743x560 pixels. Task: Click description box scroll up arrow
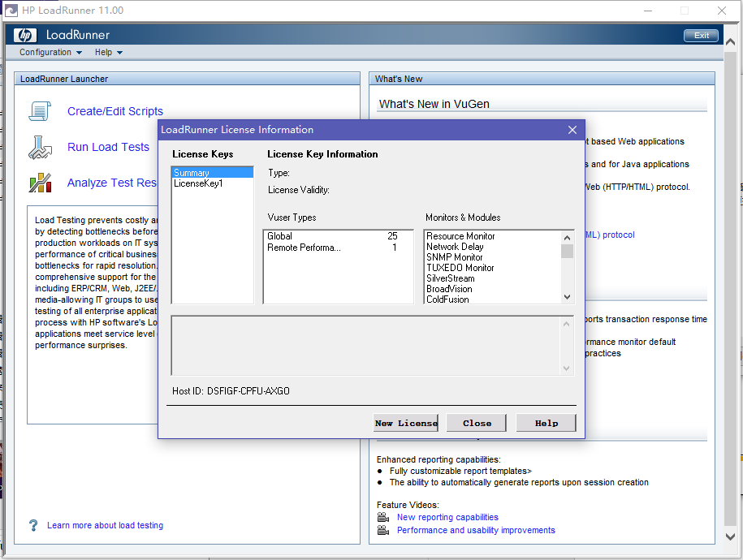pos(566,324)
